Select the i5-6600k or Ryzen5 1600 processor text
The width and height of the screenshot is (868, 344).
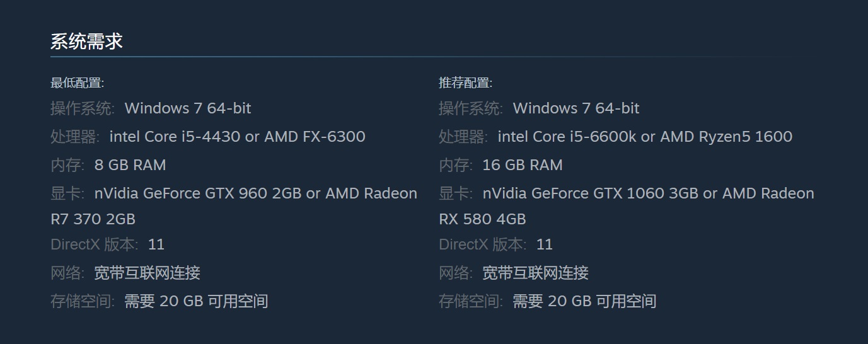[x=645, y=137]
